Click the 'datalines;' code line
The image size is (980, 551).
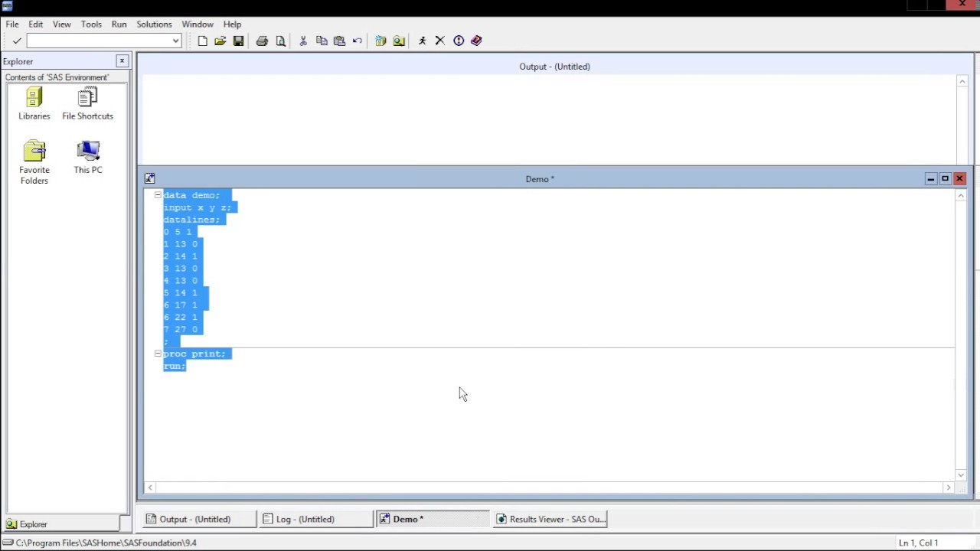tap(191, 220)
